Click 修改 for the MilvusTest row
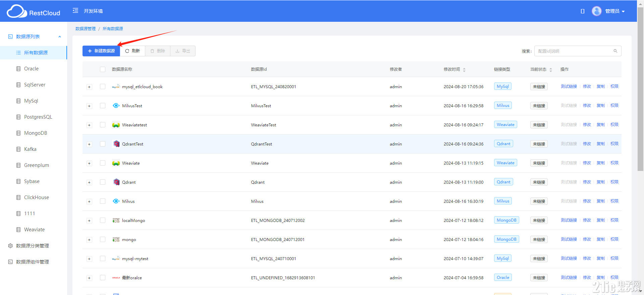The width and height of the screenshot is (644, 295). (x=587, y=106)
